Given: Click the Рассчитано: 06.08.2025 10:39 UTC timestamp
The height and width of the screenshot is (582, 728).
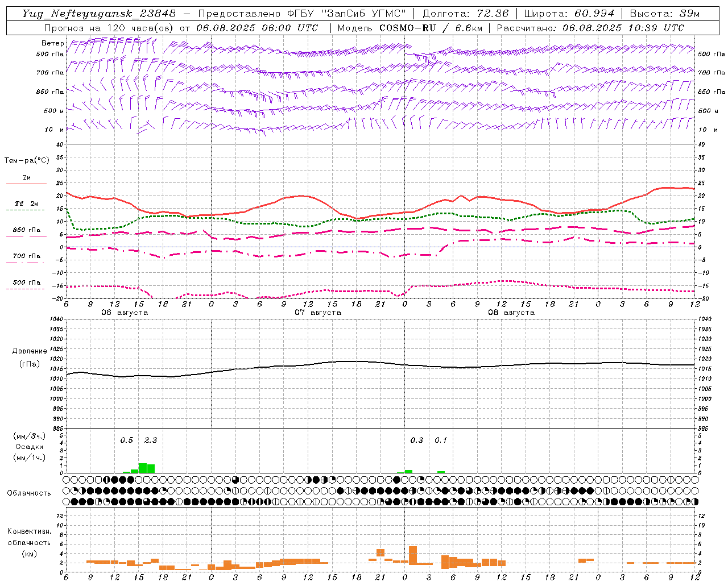Looking at the screenshot, I should click(x=590, y=28).
